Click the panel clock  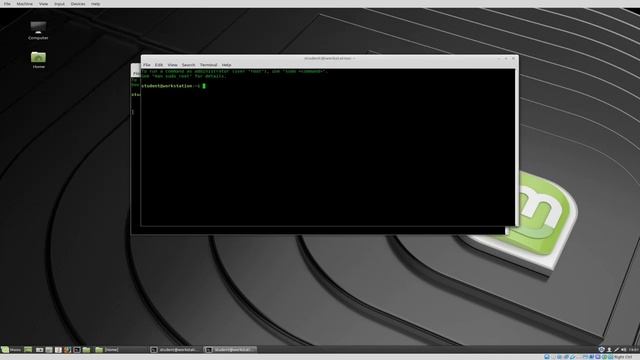[x=634, y=349]
